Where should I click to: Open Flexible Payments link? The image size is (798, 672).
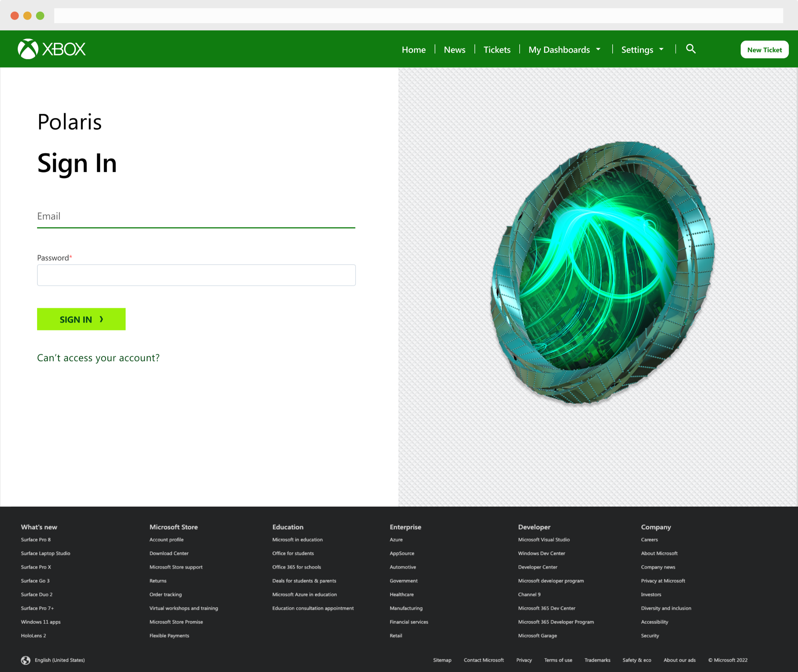(169, 636)
